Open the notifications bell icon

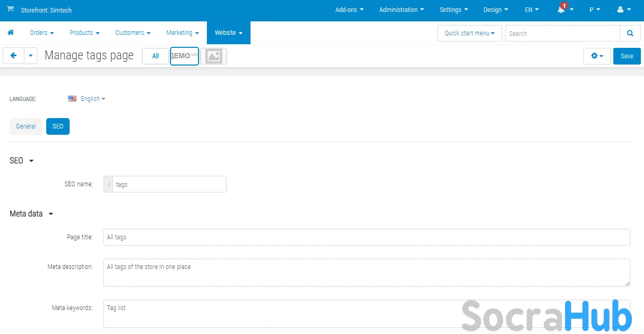coord(561,10)
